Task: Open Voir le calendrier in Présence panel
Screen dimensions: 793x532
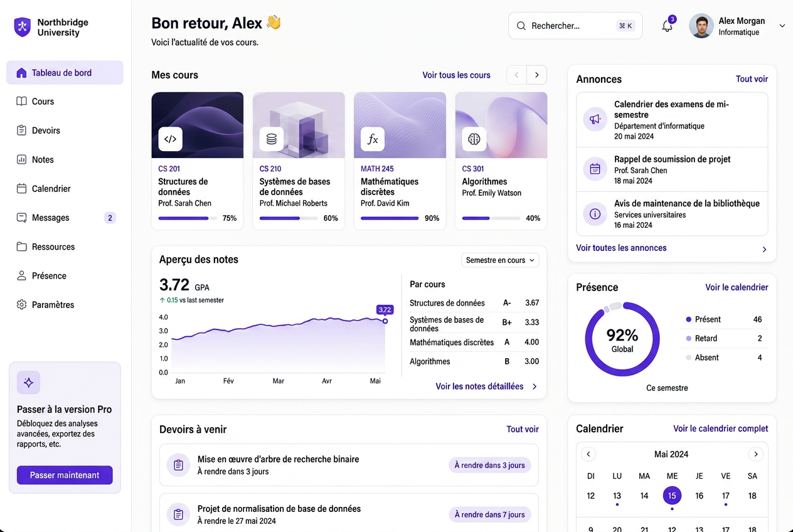Action: (x=737, y=287)
